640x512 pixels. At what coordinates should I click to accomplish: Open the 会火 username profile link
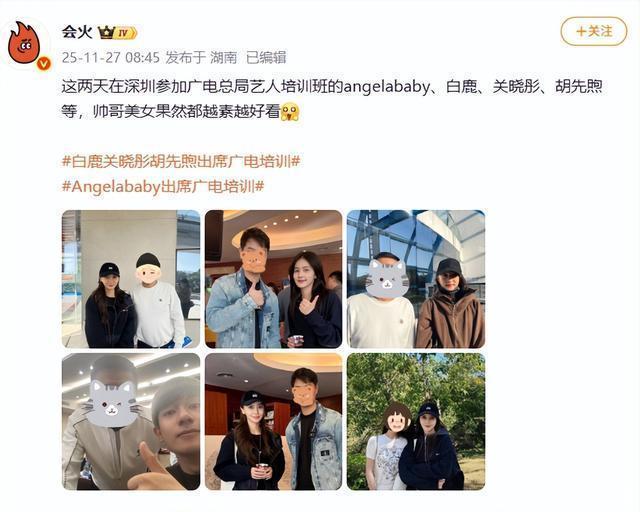[x=77, y=31]
